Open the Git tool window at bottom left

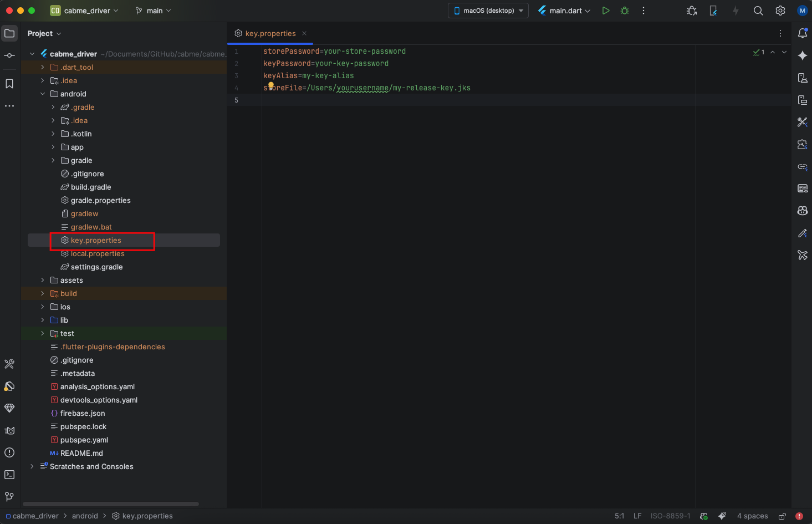9,496
